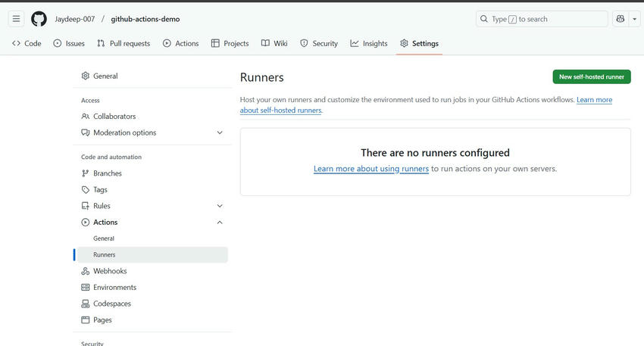Open the Insights tab
The height and width of the screenshot is (346, 644).
coord(369,43)
